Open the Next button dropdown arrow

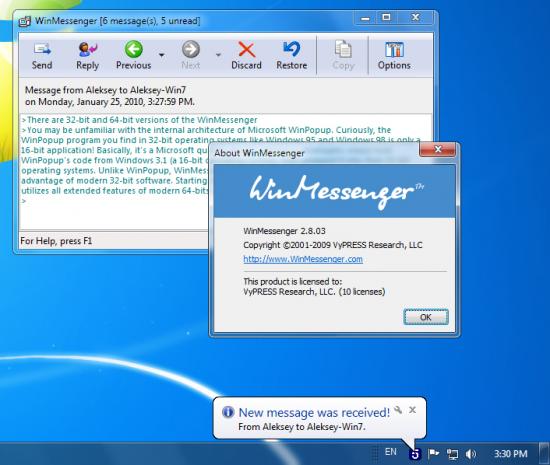[218, 55]
